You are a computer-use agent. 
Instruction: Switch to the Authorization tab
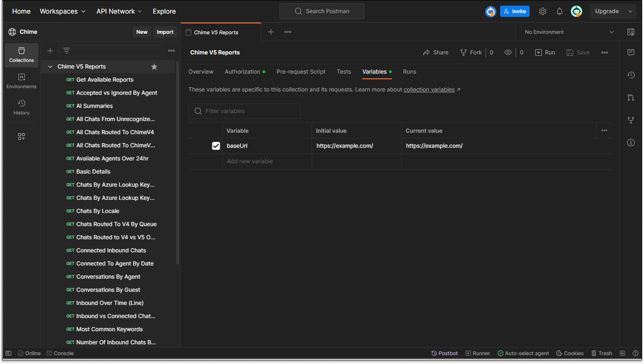click(x=242, y=72)
